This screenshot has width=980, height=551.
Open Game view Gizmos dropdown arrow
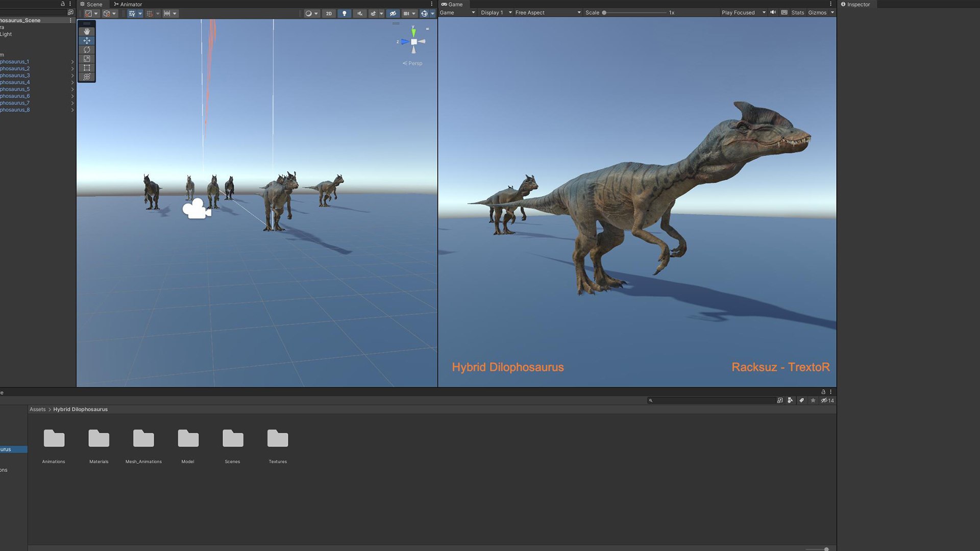click(x=832, y=12)
